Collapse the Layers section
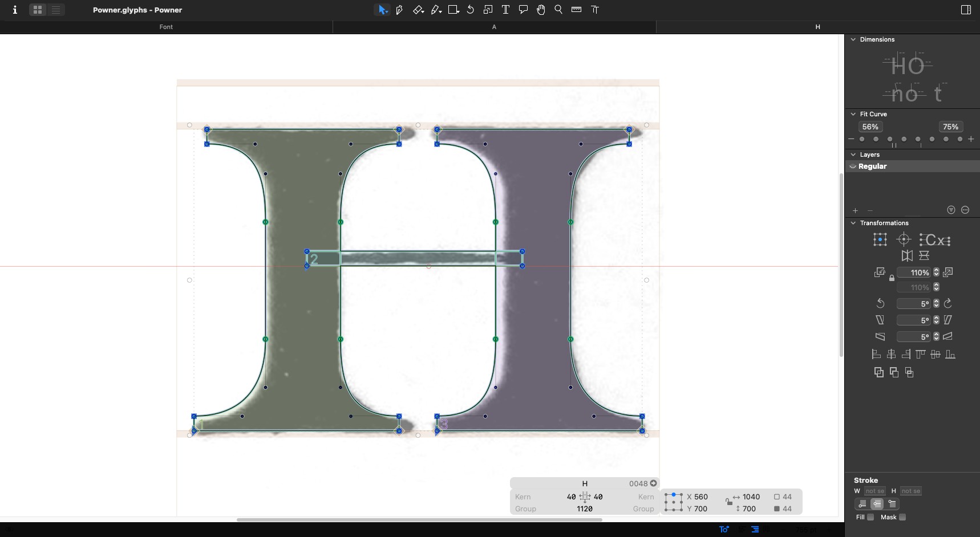The image size is (980, 537). click(853, 154)
